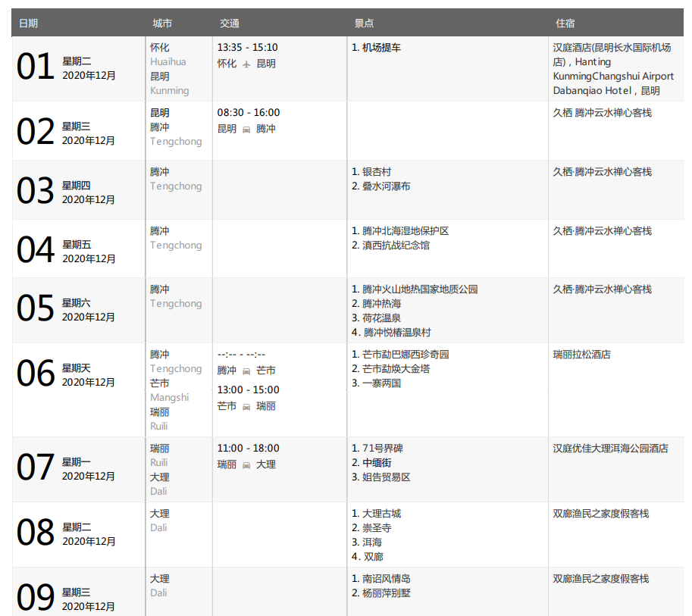
Task: Open the blue 瑞丽 city link on day 06
Action: tap(160, 412)
